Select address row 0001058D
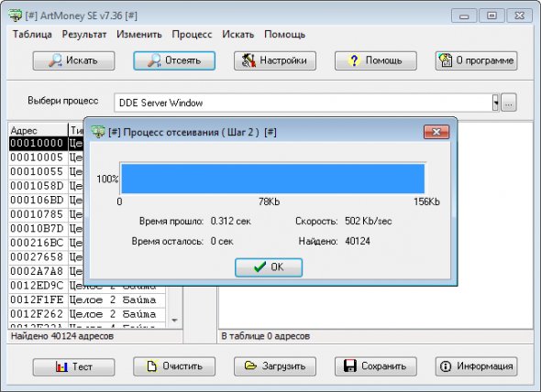 tap(46, 186)
